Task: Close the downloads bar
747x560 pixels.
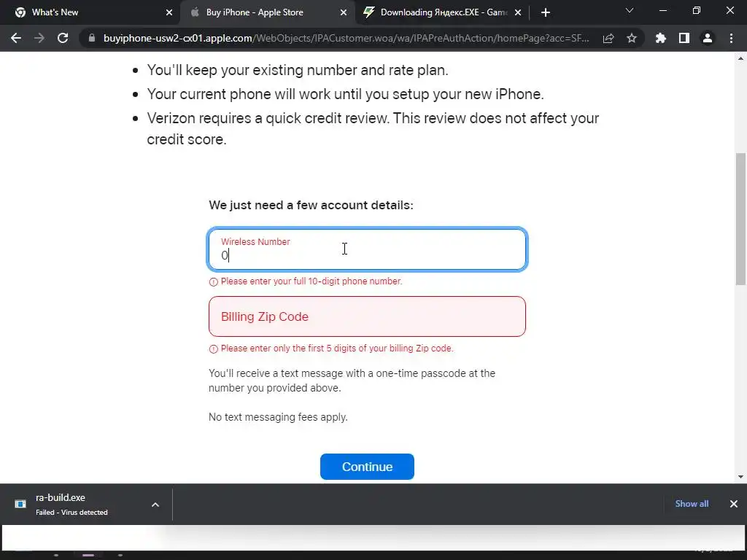Action: click(734, 504)
